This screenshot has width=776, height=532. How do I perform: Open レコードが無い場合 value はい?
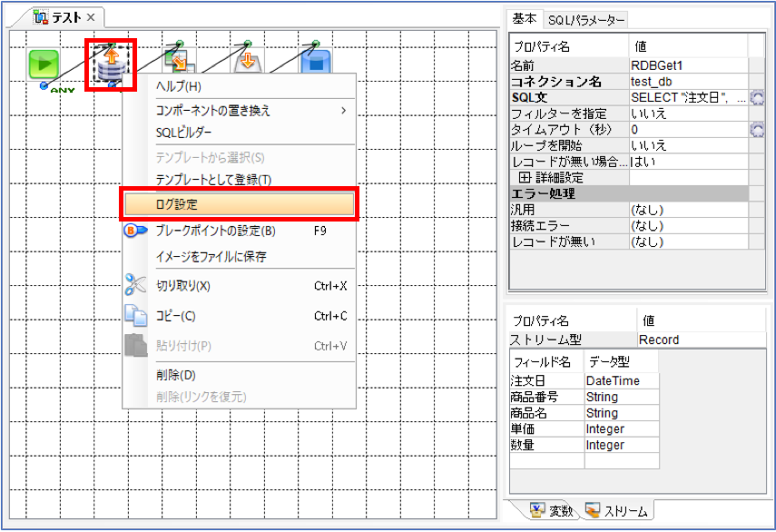[689, 162]
